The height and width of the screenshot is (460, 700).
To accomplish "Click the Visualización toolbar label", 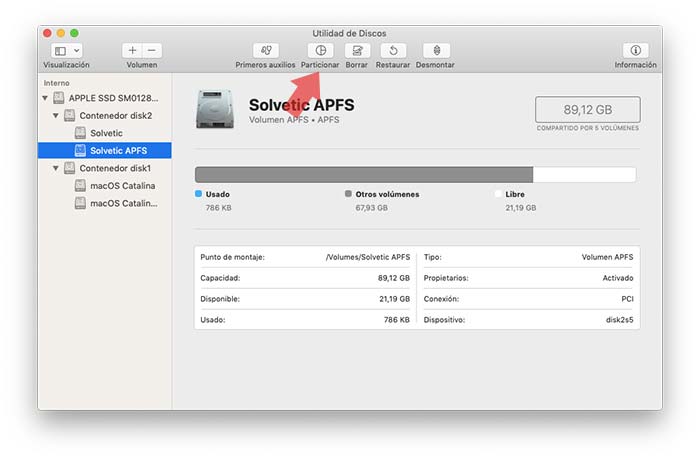I will click(66, 65).
